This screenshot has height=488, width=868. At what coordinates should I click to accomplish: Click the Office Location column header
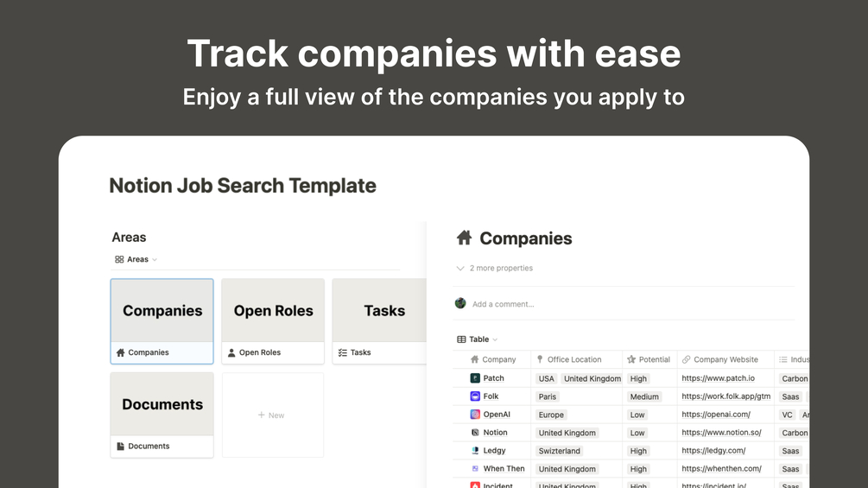point(576,359)
